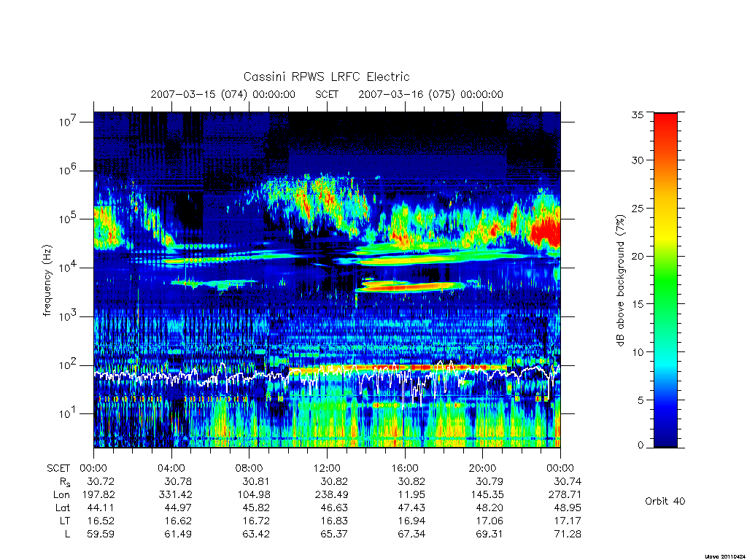This screenshot has height=560, width=747.
Task: Click the L value 65.37
Action: point(334,534)
